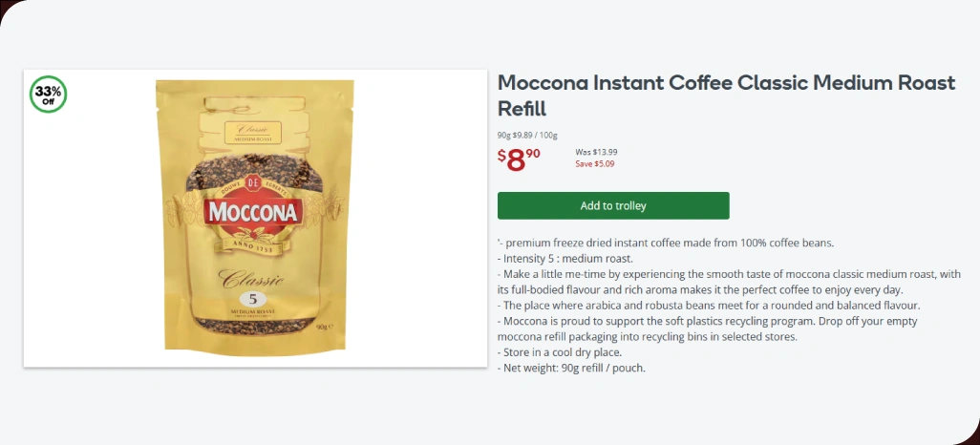980x445 pixels.
Task: Click the Net weight: 90g refill line
Action: (x=572, y=367)
